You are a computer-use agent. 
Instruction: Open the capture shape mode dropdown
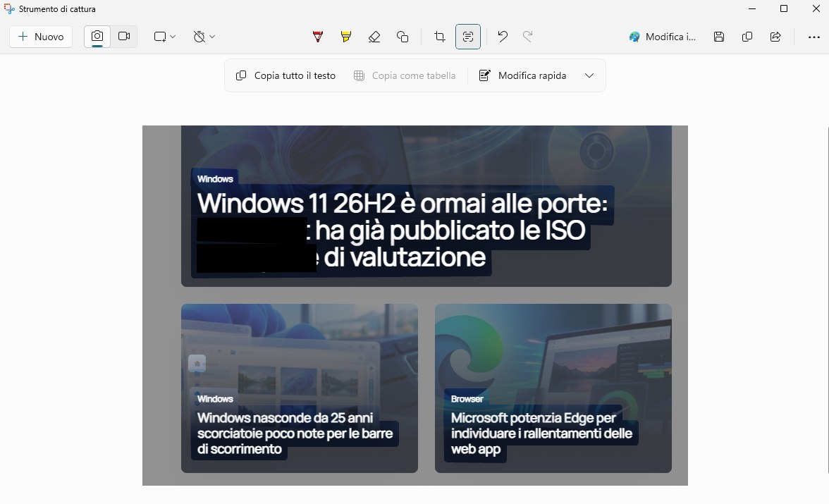click(164, 37)
